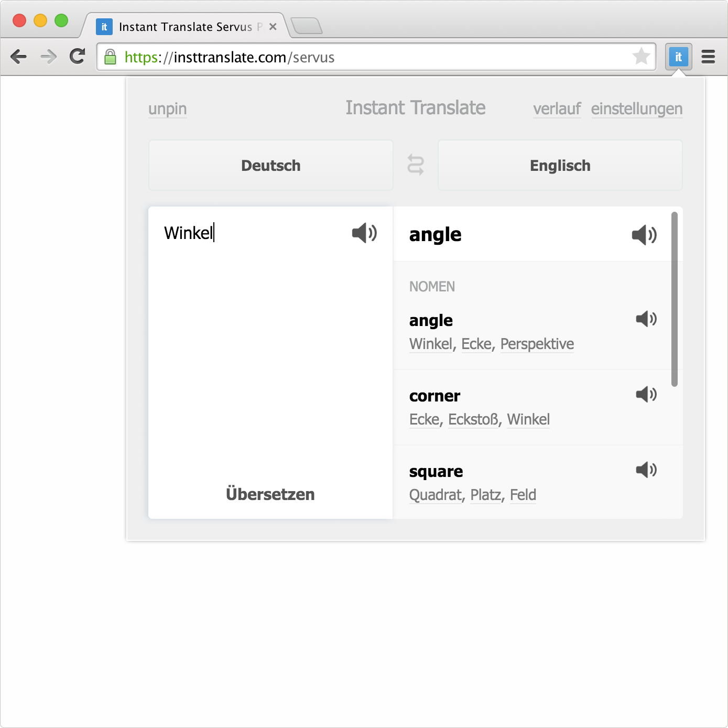Swap translation direction with the arrows icon

[x=415, y=165]
